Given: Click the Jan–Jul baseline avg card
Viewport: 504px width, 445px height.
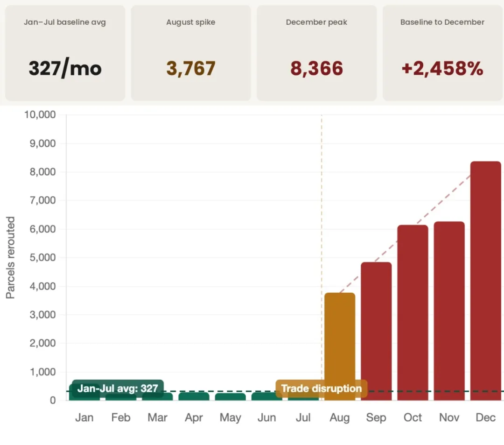Looking at the screenshot, I should coord(65,53).
